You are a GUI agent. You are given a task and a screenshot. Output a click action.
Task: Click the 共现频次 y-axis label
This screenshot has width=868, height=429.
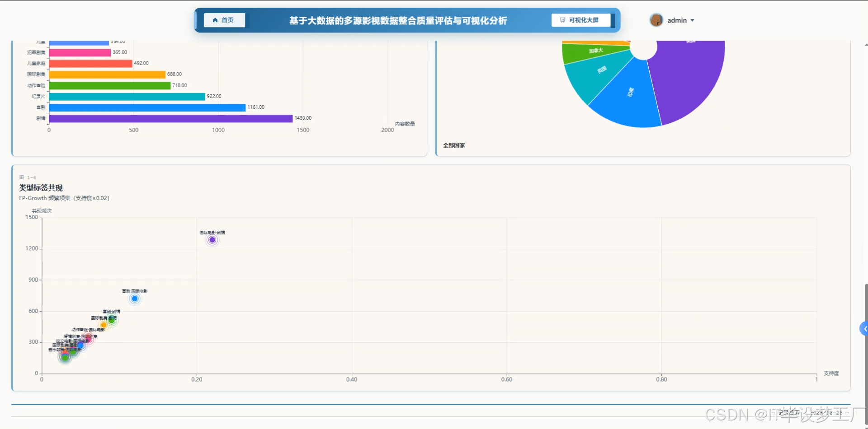[x=42, y=211]
